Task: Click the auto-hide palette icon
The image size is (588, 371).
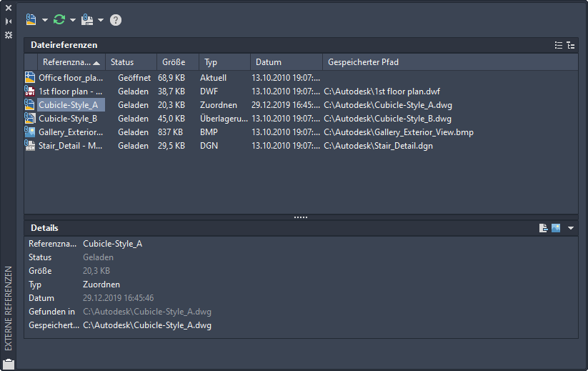Action: click(x=9, y=21)
